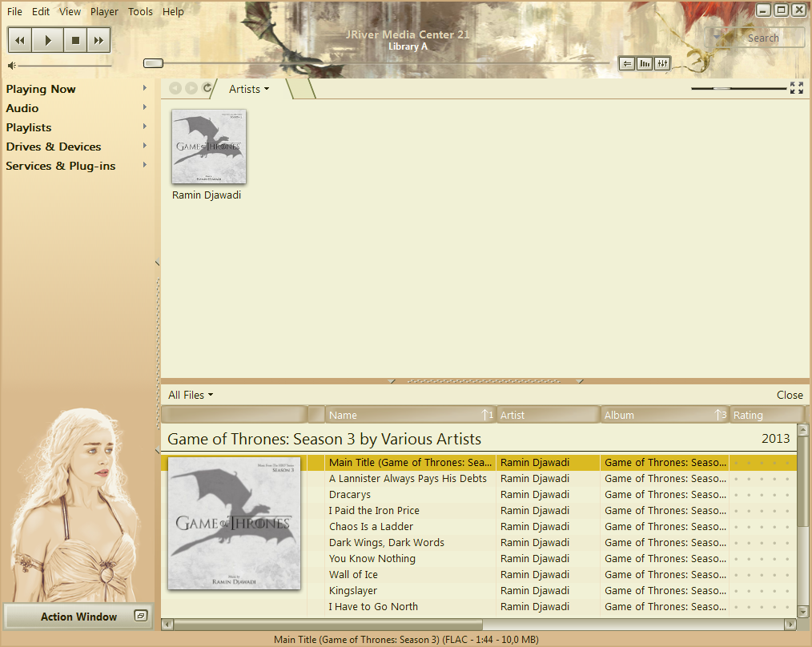Viewport: 812px width, 647px height.
Task: Select the track A Lannister Always Pays His Debts
Action: (x=408, y=479)
